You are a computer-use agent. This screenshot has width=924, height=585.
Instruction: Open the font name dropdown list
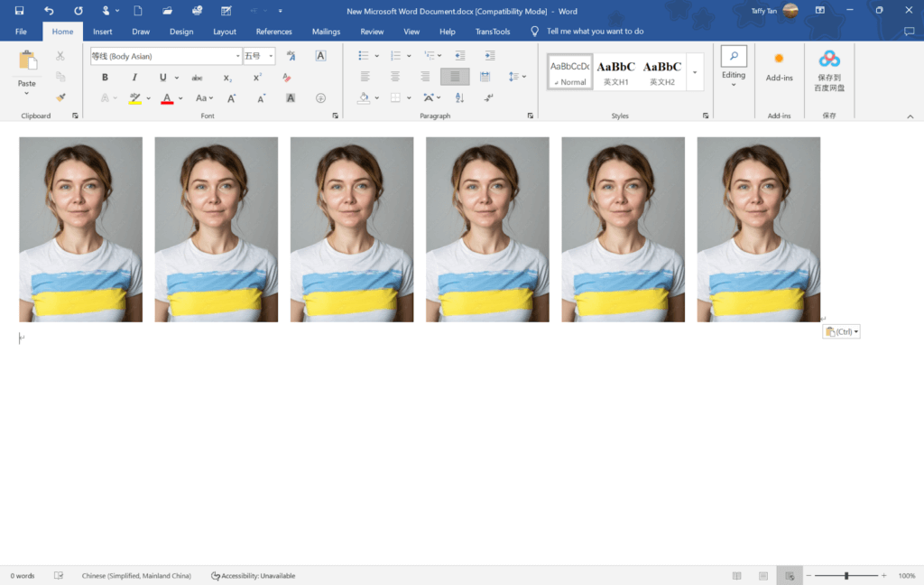[237, 56]
